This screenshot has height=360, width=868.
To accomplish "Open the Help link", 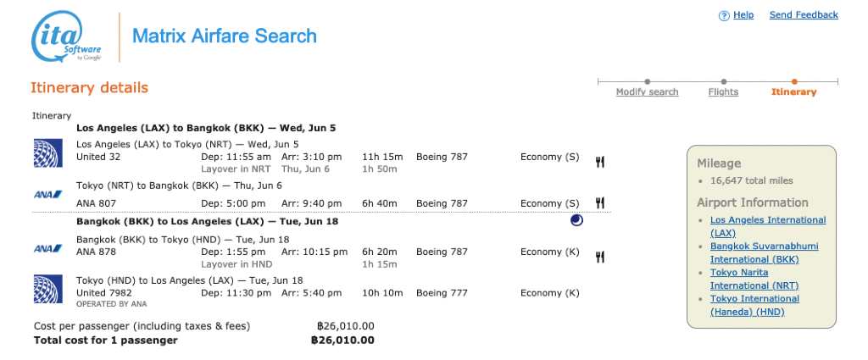I will pyautogui.click(x=743, y=15).
